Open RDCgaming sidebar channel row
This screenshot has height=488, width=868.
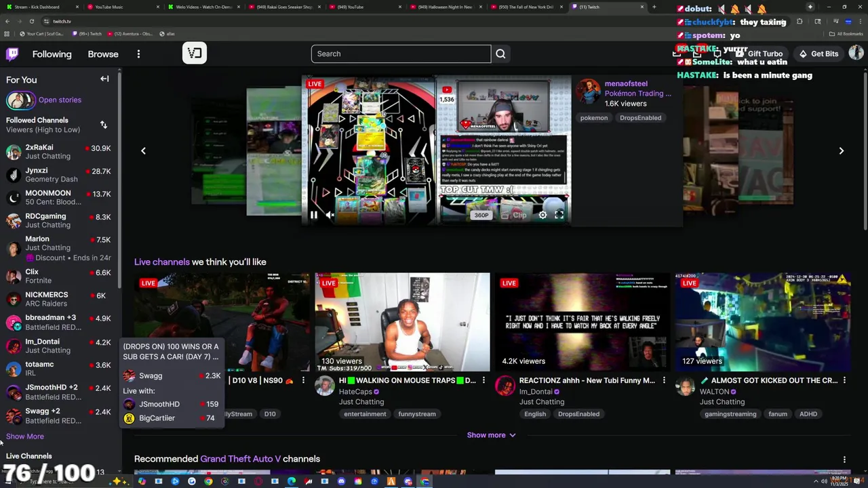[59, 220]
